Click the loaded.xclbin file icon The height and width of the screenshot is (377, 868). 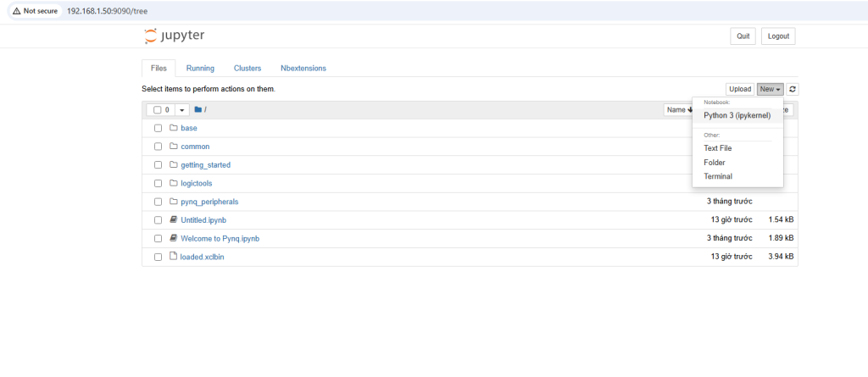pos(173,257)
